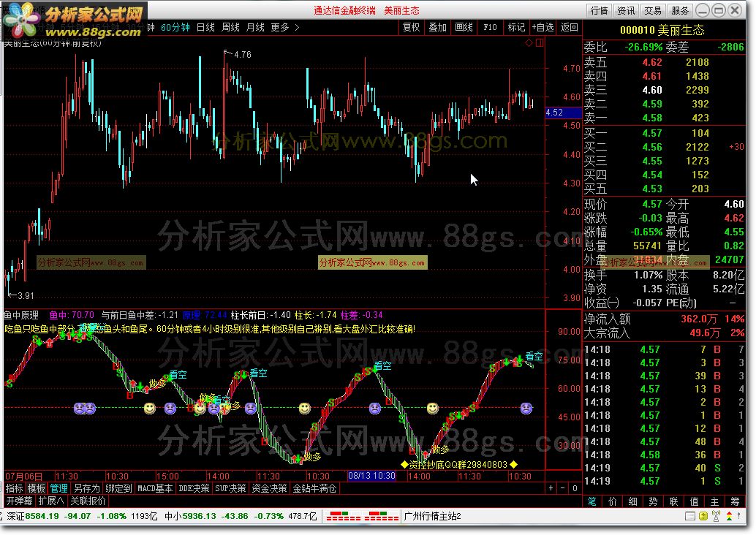The height and width of the screenshot is (535, 756).
Task: Open the 行情 menu
Action: pyautogui.click(x=600, y=11)
